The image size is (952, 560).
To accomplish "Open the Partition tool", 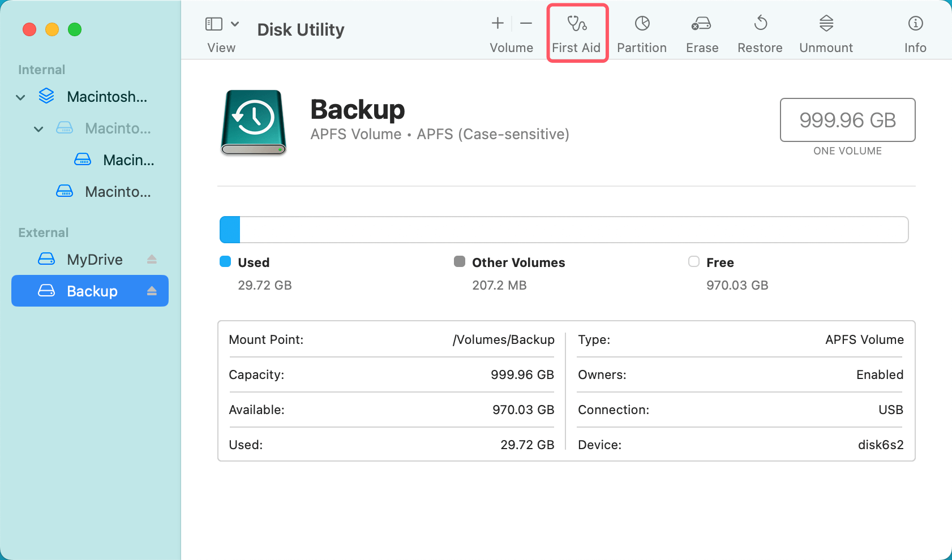I will click(x=641, y=32).
